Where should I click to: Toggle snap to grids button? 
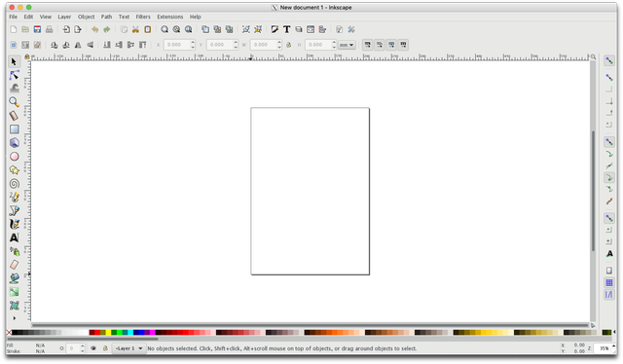pos(609,282)
